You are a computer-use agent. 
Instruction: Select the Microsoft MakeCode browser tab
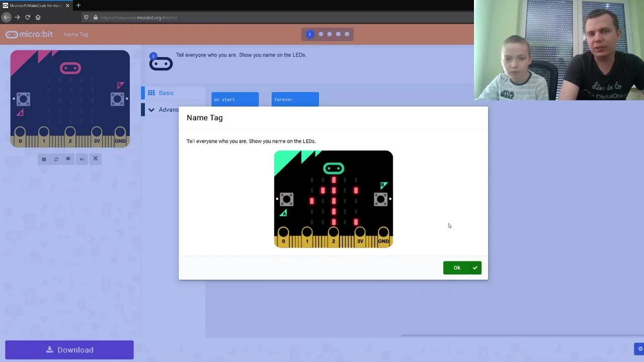[x=36, y=6]
